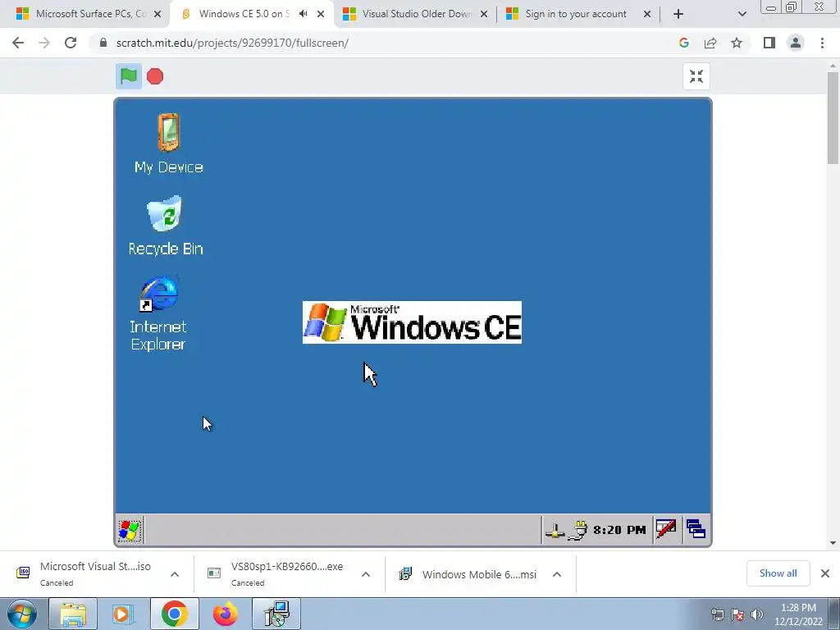This screenshot has height=630, width=840.
Task: Expand options for VS80sp1-KB92660....exe download
Action: (x=366, y=574)
